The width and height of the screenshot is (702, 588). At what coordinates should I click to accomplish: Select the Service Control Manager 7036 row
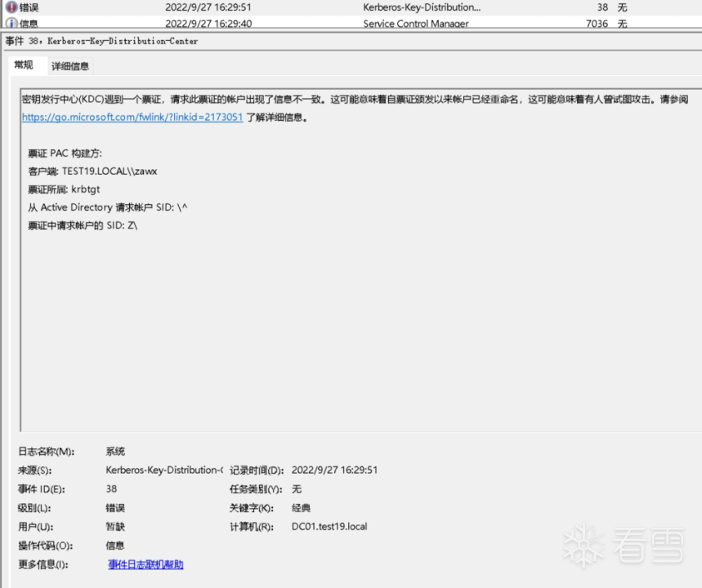pos(351,23)
